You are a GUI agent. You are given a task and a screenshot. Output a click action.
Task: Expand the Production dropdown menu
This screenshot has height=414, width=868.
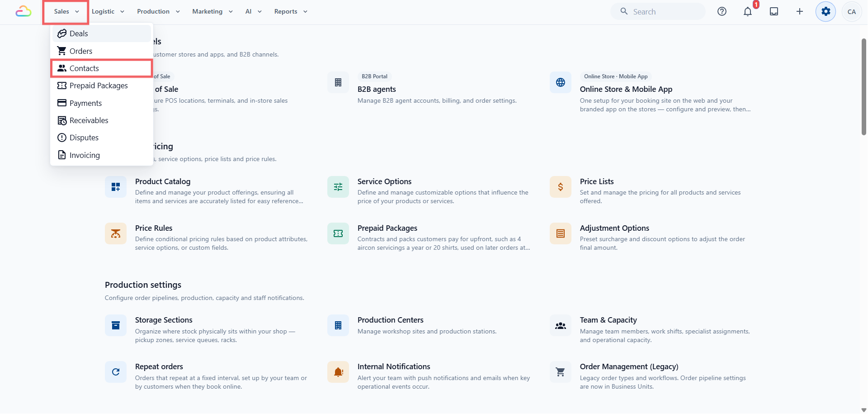pos(158,11)
